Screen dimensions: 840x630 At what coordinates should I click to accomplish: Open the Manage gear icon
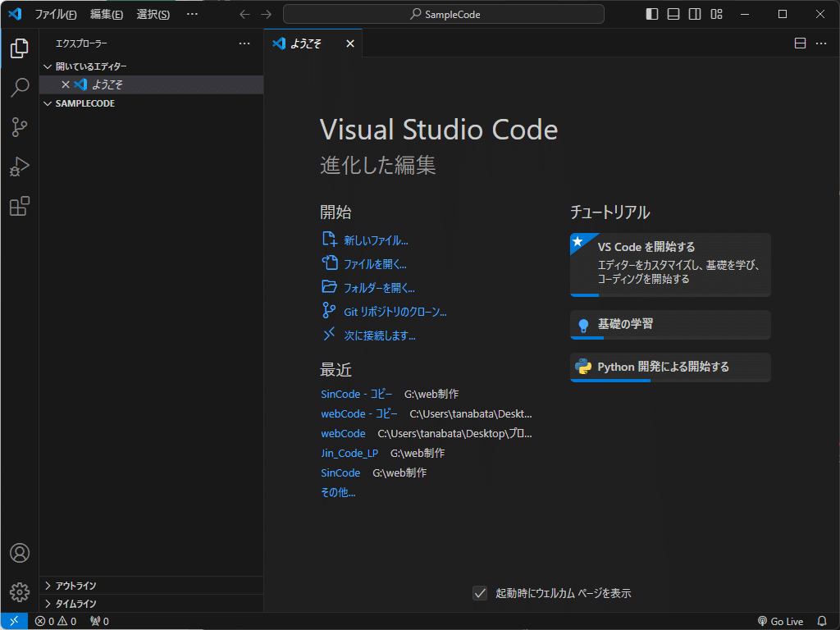point(20,592)
